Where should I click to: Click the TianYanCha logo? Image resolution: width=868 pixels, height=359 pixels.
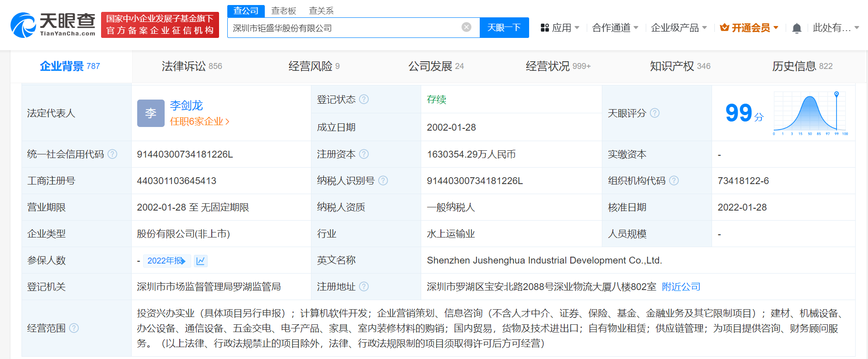click(53, 25)
